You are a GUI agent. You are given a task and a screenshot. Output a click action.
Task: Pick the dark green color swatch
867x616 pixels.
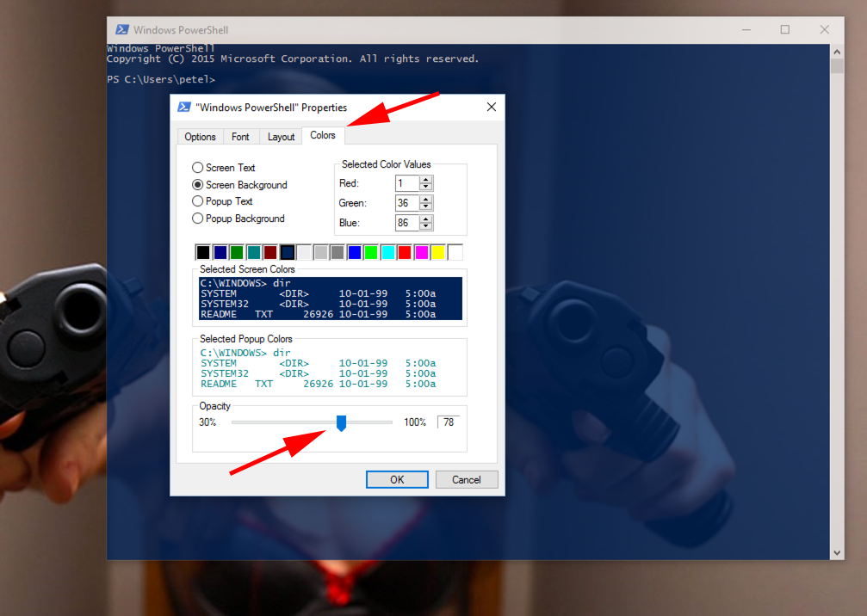[237, 252]
